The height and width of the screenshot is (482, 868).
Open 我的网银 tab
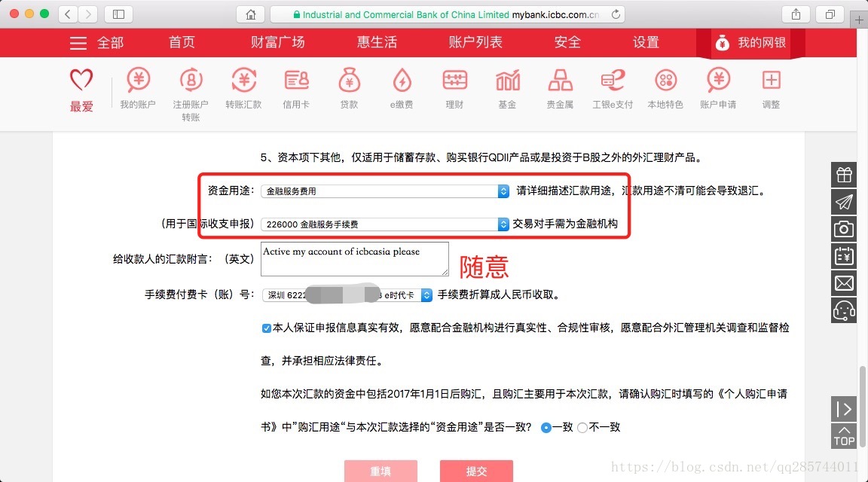[750, 43]
